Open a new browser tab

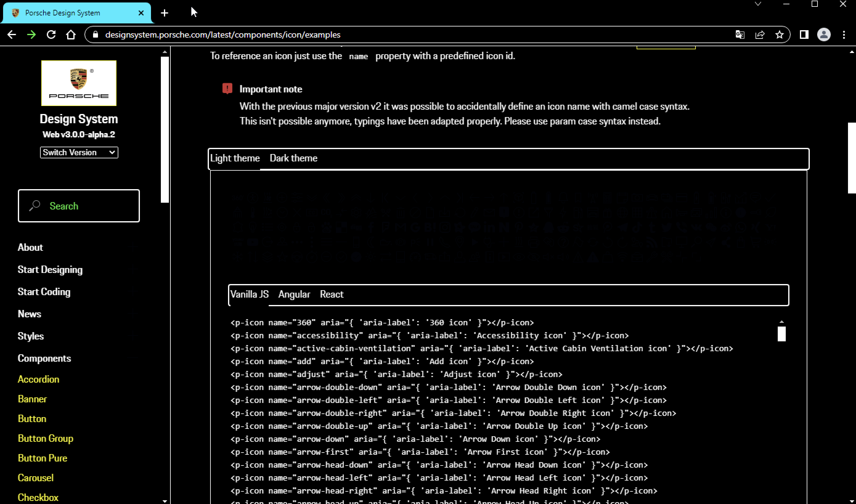165,13
